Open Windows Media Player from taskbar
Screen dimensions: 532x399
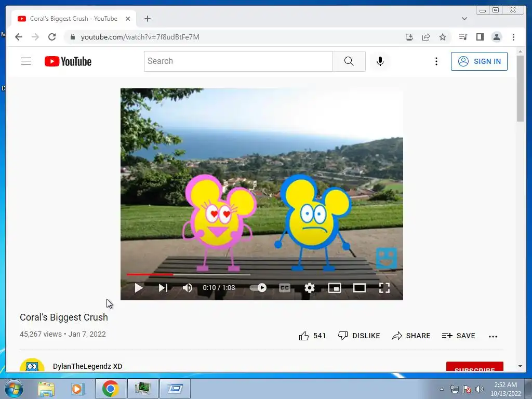(78, 389)
